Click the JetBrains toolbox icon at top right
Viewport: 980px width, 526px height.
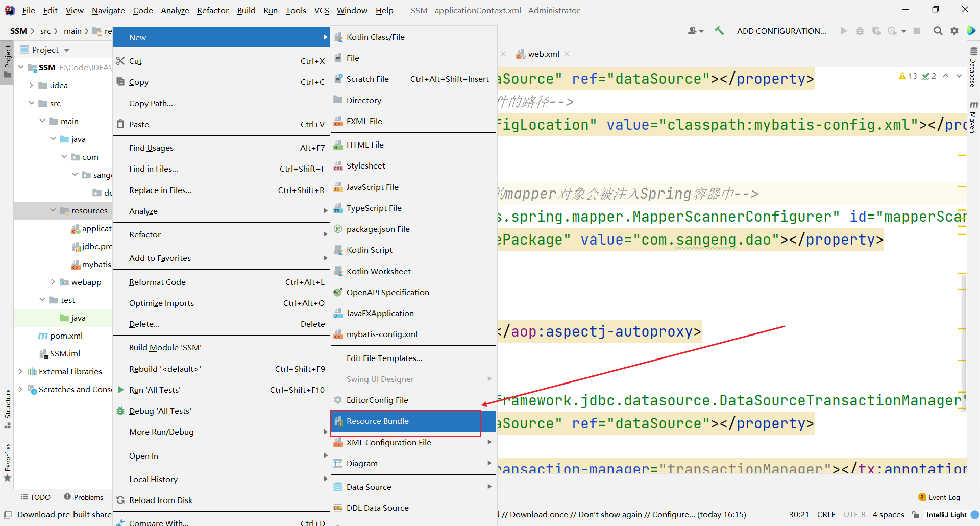coord(971,31)
